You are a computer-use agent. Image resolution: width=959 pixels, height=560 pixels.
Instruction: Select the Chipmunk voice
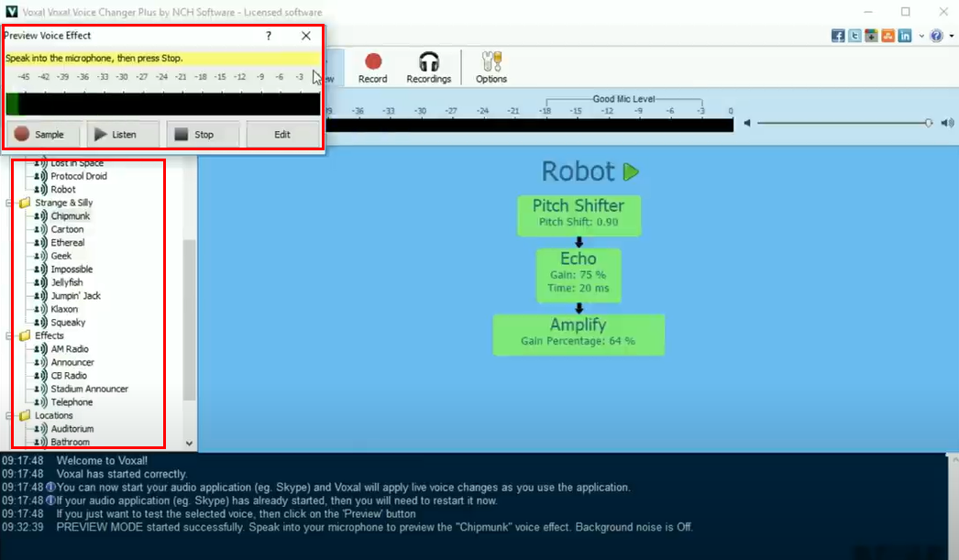point(71,215)
